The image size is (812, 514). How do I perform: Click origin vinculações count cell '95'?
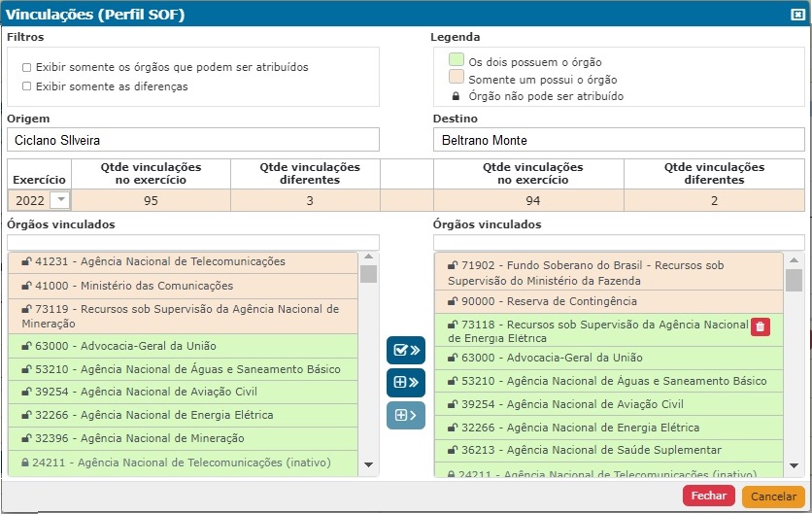(x=151, y=200)
